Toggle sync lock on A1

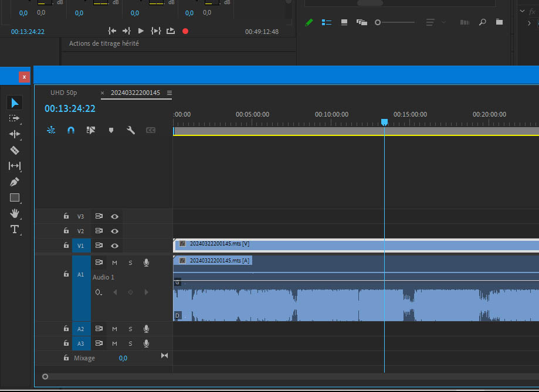99,263
